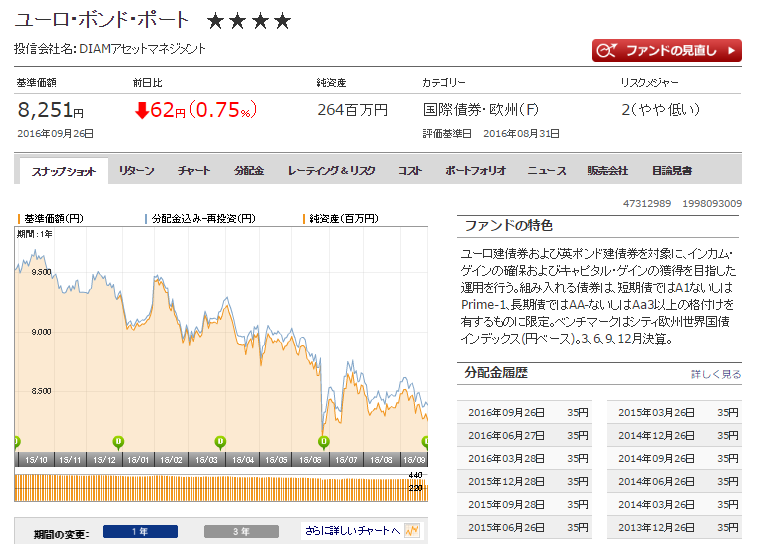Click the red down arrow next to 62円
The image size is (763, 551).
click(142, 110)
